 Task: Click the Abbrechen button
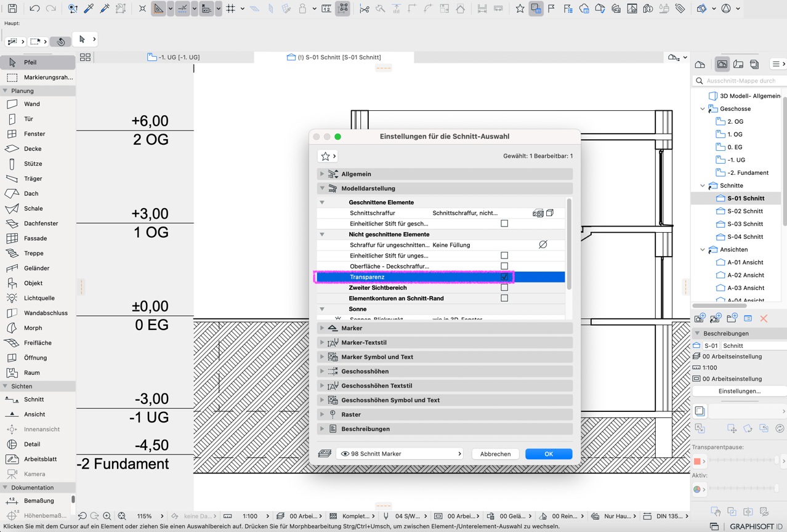coord(495,454)
